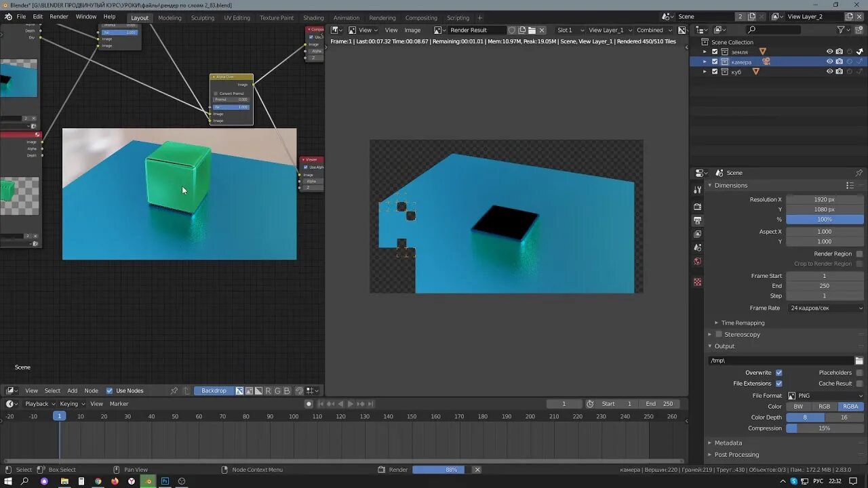Viewport: 868px width, 488px height.
Task: Open the node editor Add menu
Action: (72, 390)
